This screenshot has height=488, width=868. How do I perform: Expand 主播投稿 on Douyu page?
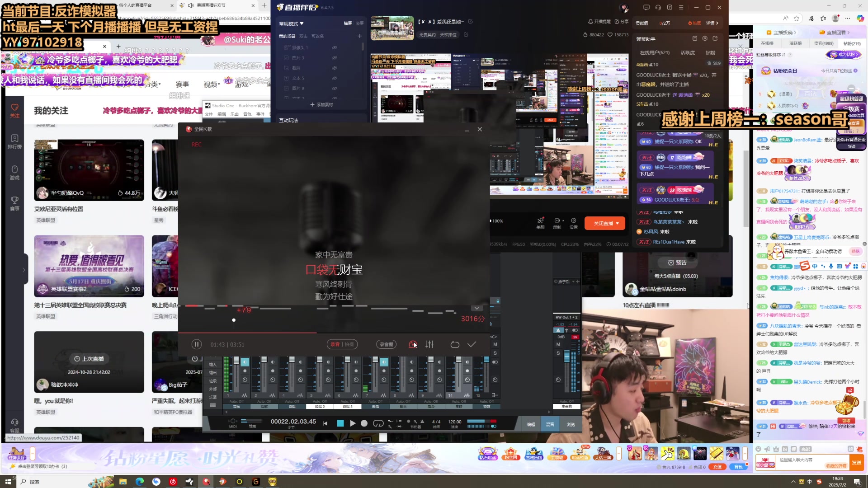[781, 33]
